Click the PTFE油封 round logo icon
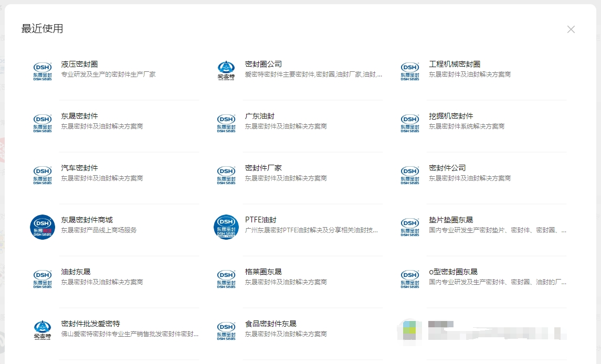This screenshot has width=601, height=364. 226,227
